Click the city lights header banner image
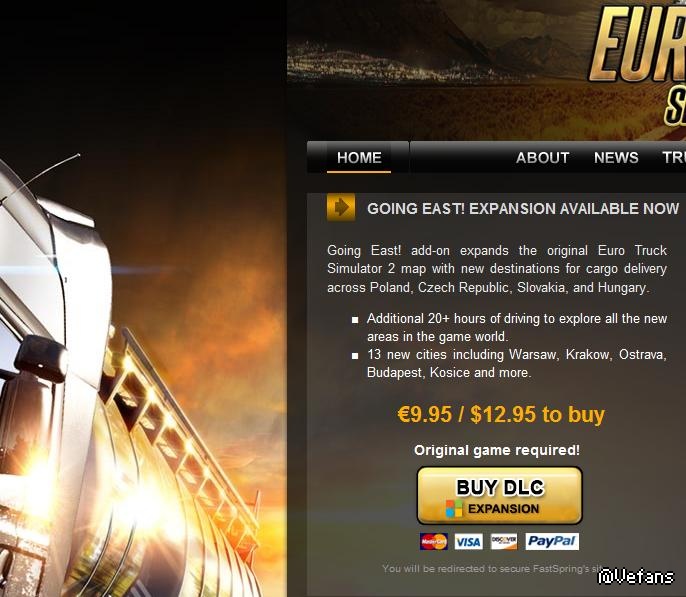 pos(438,66)
